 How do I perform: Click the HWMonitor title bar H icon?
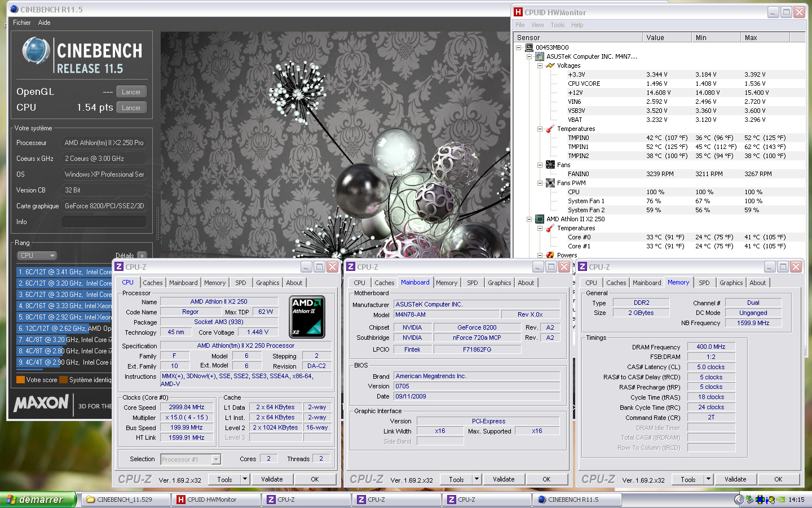coord(518,12)
